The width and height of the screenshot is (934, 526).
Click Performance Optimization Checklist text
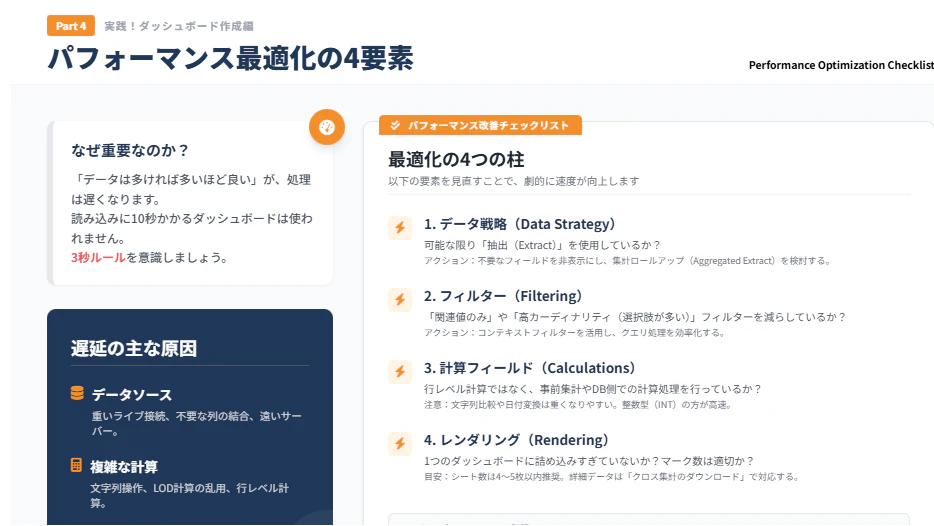(841, 65)
